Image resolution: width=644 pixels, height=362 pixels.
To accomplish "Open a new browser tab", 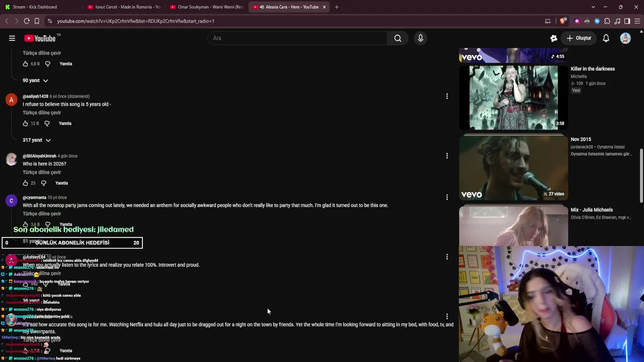I will click(337, 7).
